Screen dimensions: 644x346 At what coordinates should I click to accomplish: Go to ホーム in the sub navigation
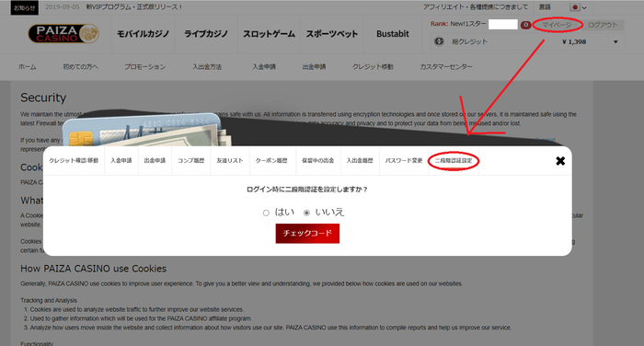pos(27,66)
